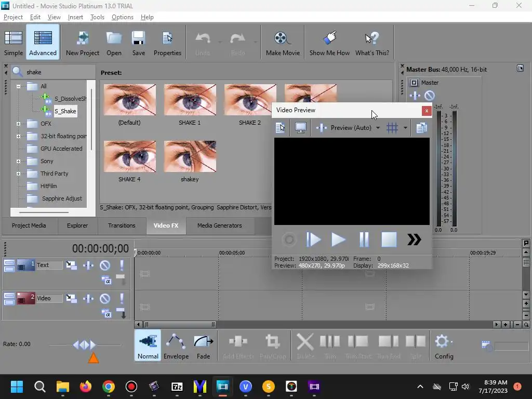Expand the OFX folder

tap(18, 124)
